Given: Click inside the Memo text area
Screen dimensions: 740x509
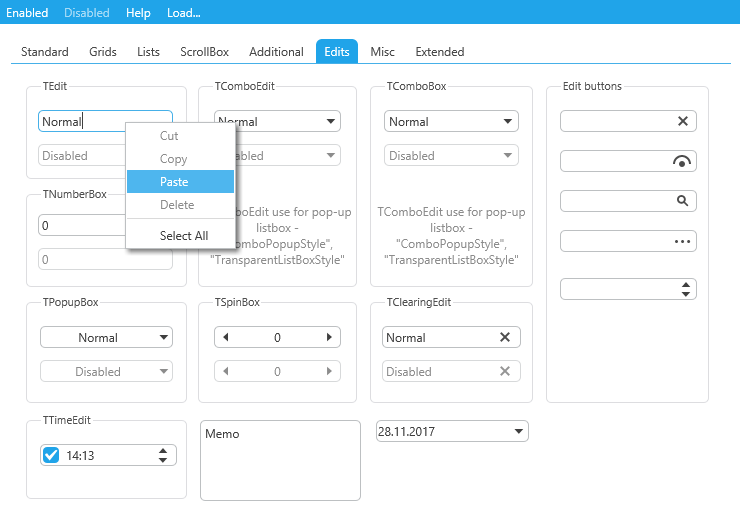Looking at the screenshot, I should coord(280,460).
